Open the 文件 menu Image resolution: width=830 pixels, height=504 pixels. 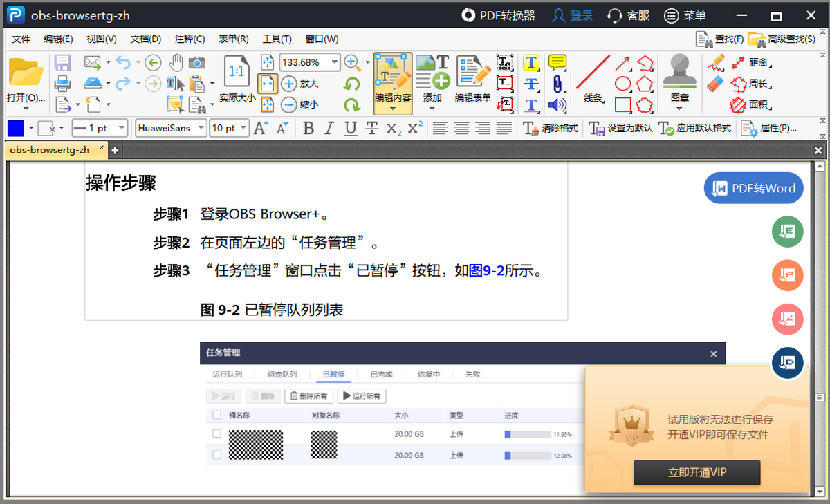click(x=21, y=39)
